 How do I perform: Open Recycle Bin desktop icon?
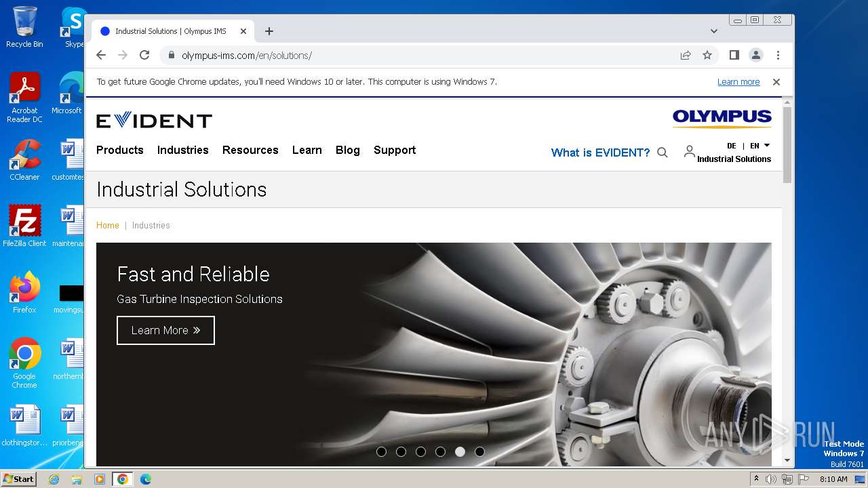(x=24, y=27)
